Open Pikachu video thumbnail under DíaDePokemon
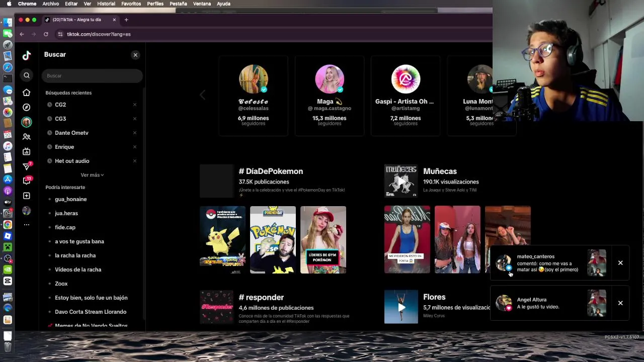The width and height of the screenshot is (644, 362). 222,240
